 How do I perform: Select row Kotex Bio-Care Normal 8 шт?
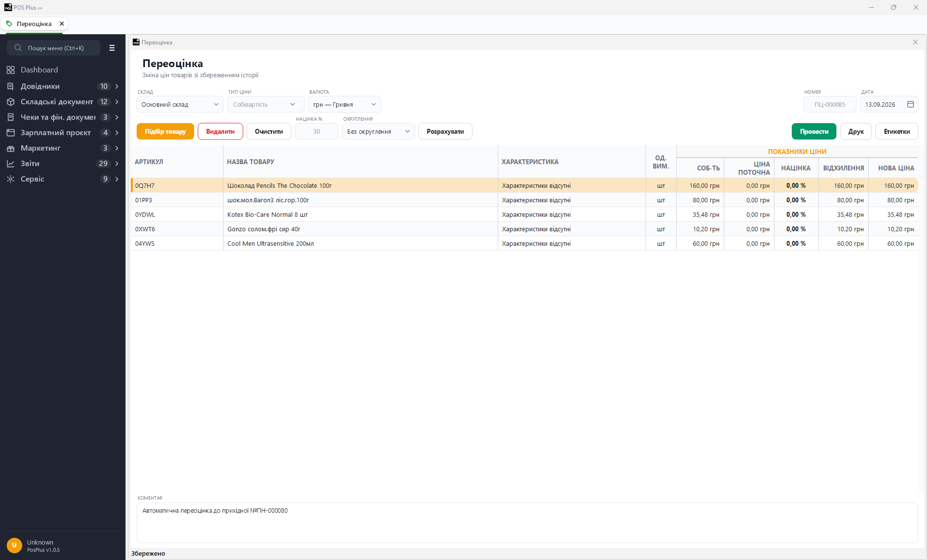(524, 214)
